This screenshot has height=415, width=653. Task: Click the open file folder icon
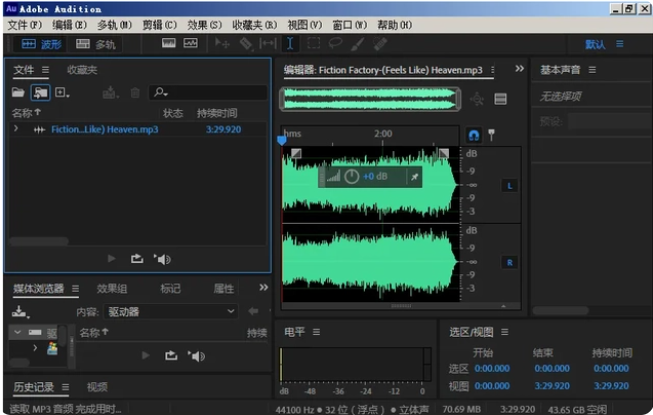[18, 92]
